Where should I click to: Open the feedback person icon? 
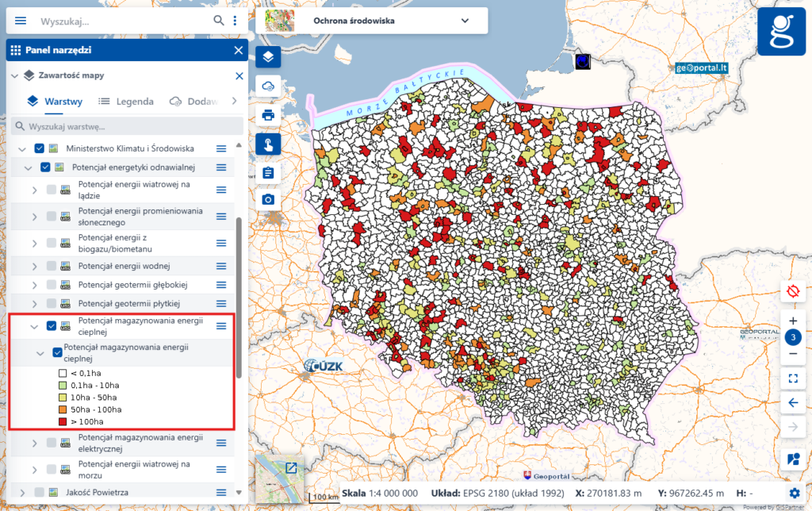pos(792,458)
